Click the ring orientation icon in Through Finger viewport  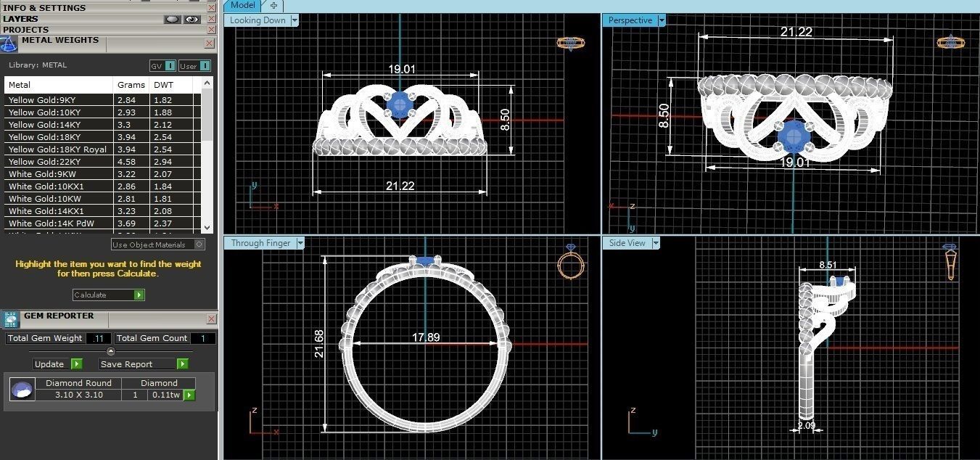click(x=571, y=261)
